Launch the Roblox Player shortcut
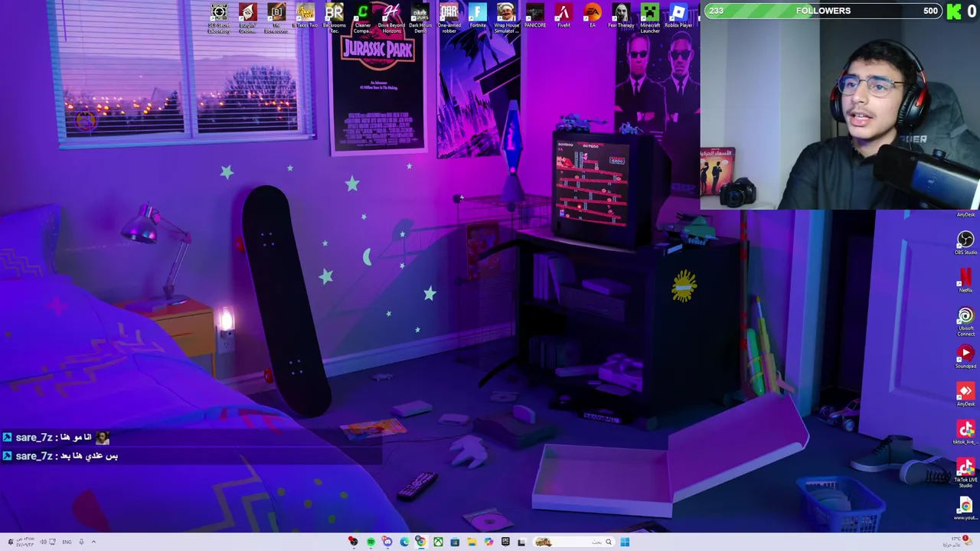 pos(678,17)
